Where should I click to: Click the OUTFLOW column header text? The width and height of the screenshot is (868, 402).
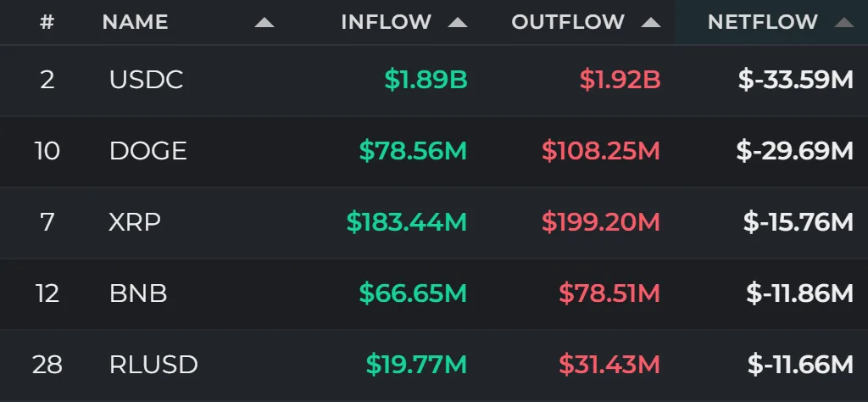[x=568, y=22]
